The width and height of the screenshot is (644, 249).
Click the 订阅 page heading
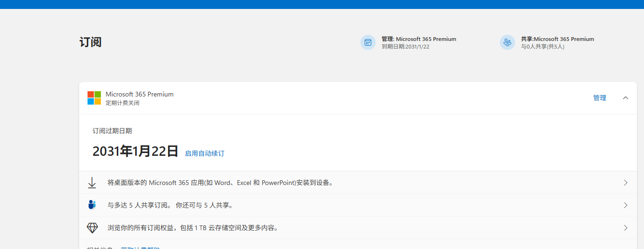coord(90,42)
